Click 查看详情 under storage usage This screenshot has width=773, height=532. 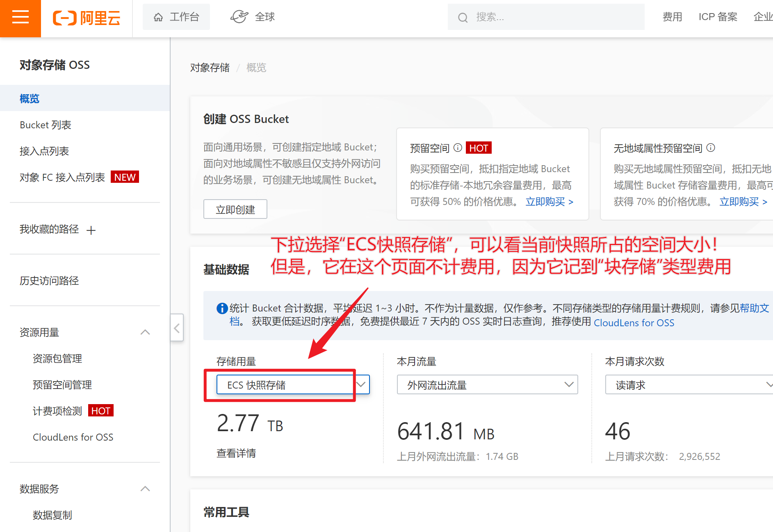click(x=236, y=453)
